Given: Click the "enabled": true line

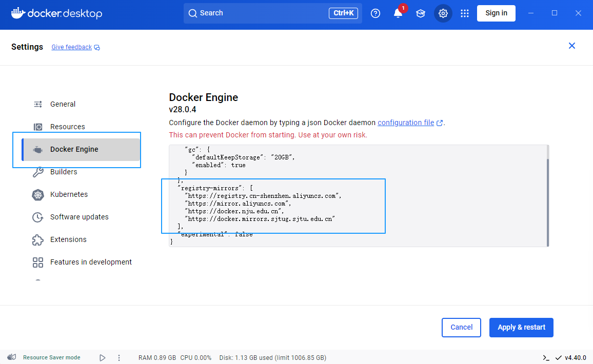Looking at the screenshot, I should pyautogui.click(x=219, y=165).
